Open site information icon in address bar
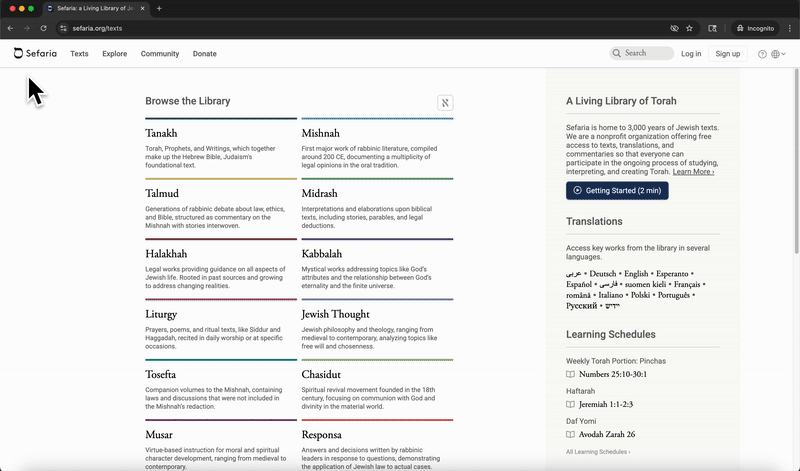This screenshot has width=800, height=471. click(63, 29)
